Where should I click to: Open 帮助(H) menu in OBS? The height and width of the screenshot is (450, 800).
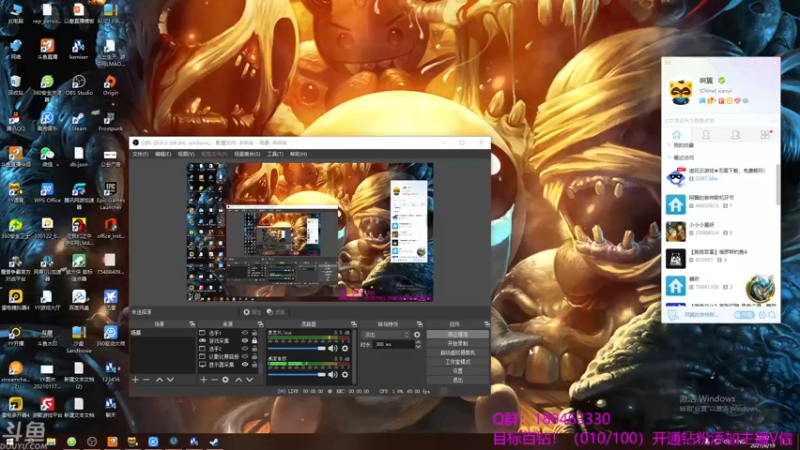click(x=298, y=154)
